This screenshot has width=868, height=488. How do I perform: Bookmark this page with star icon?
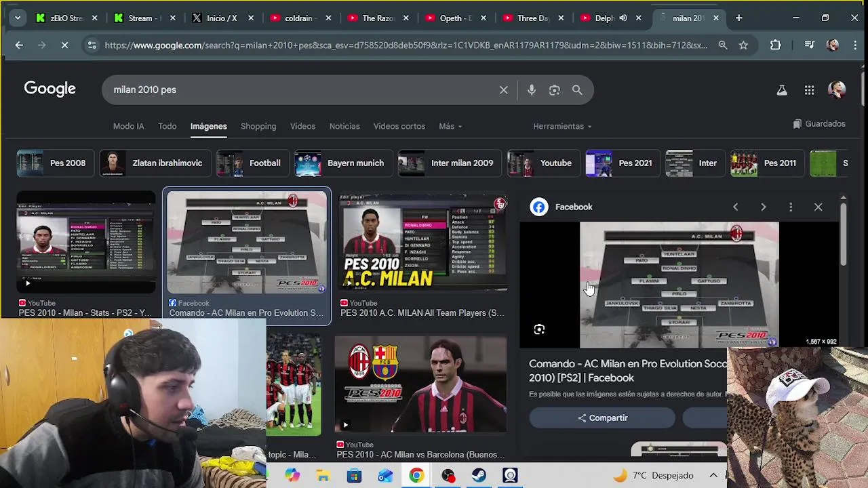pyautogui.click(x=743, y=45)
